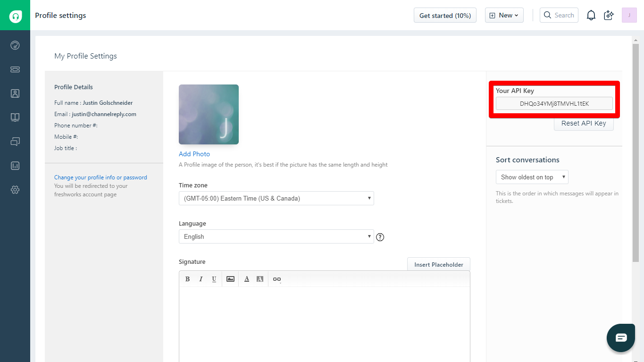The image size is (644, 362).
Task: Click the Job title label
Action: click(66, 148)
